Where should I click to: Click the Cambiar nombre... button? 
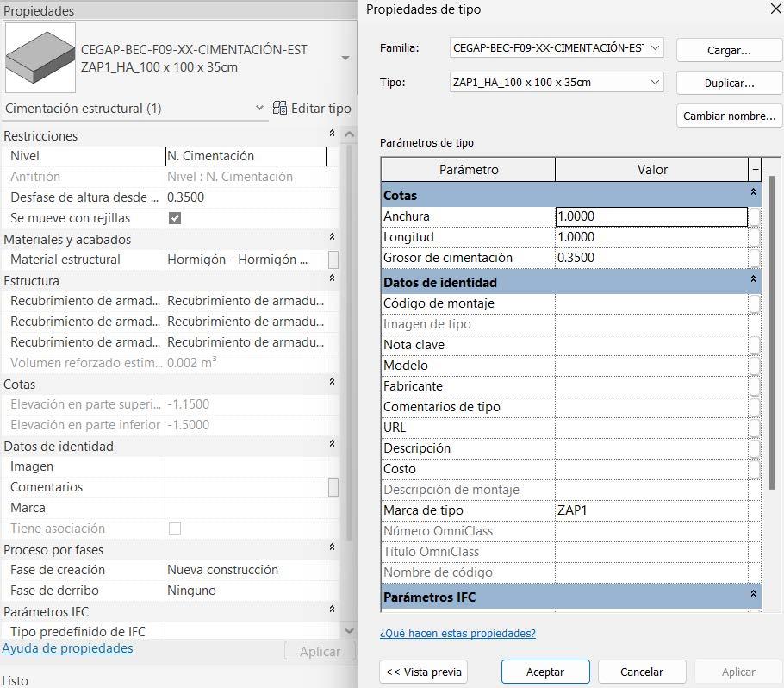pyautogui.click(x=729, y=116)
